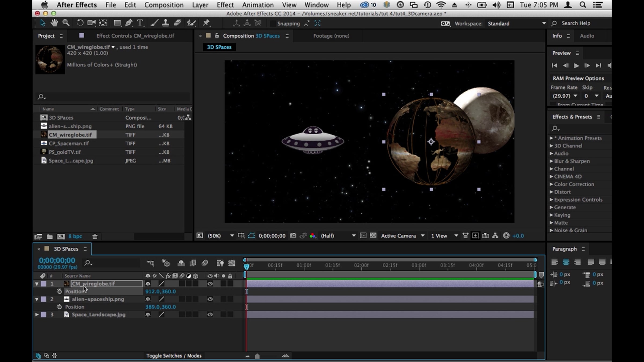
Task: Expand the Blur & Sharpen effects category
Action: coord(551,161)
